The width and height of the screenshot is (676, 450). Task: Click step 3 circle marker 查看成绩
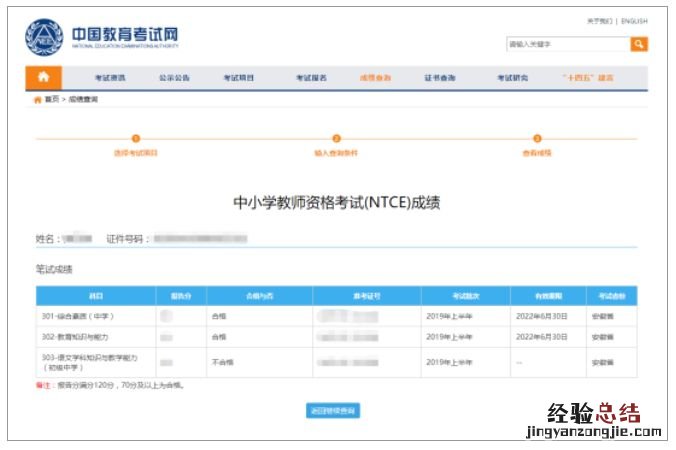pos(537,138)
